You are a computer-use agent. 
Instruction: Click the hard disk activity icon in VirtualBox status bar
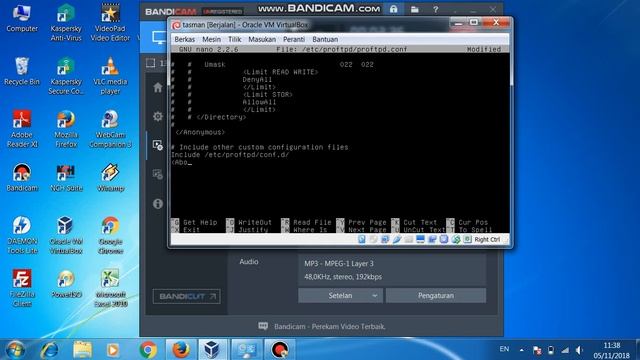coord(362,240)
